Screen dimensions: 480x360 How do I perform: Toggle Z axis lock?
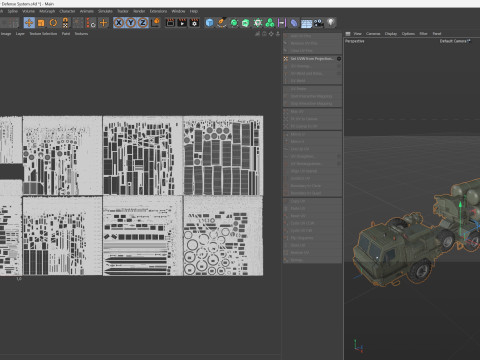143,23
